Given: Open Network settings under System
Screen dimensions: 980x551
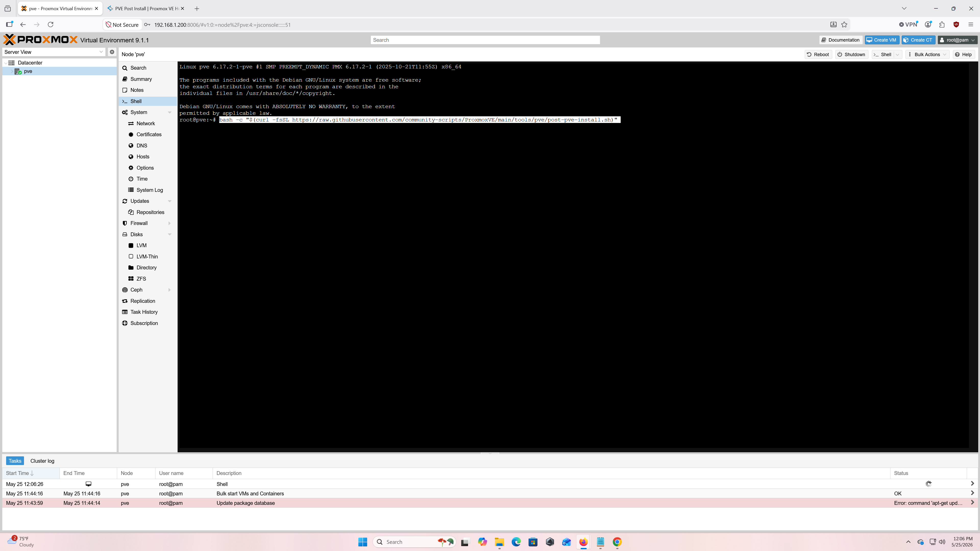Looking at the screenshot, I should [x=145, y=123].
